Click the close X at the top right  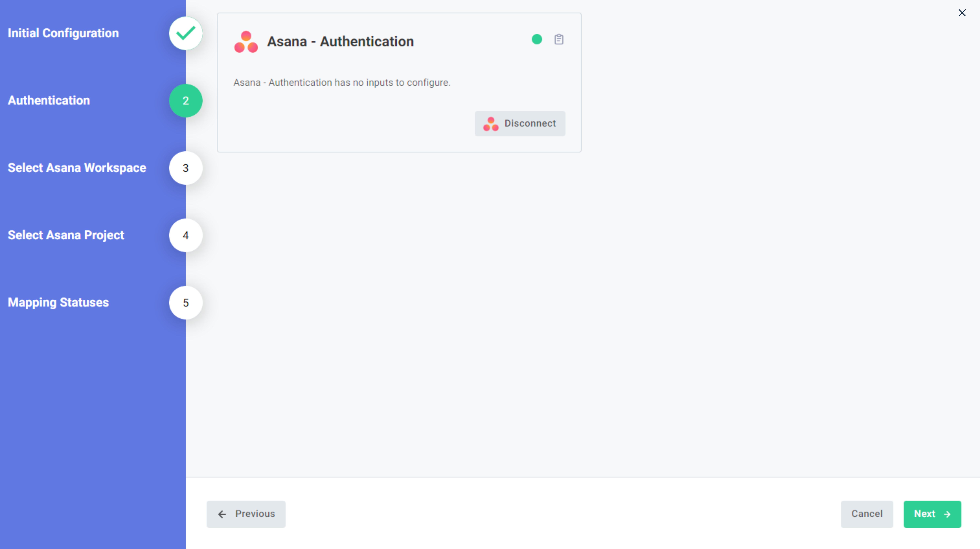pyautogui.click(x=963, y=13)
